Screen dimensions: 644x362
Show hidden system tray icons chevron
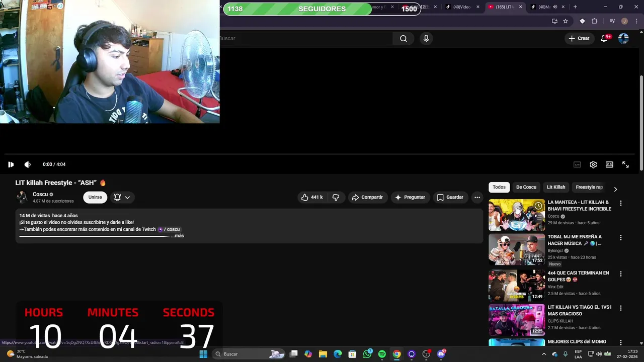click(544, 354)
